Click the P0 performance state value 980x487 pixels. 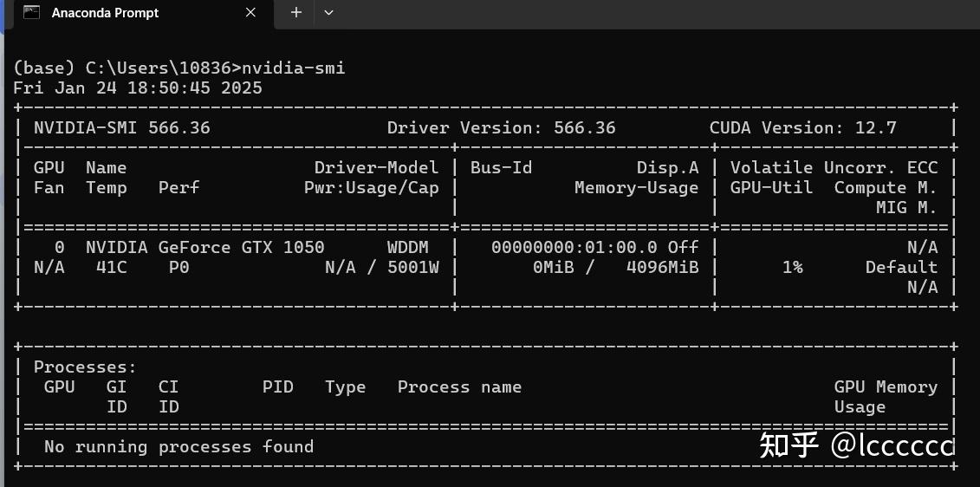point(178,268)
